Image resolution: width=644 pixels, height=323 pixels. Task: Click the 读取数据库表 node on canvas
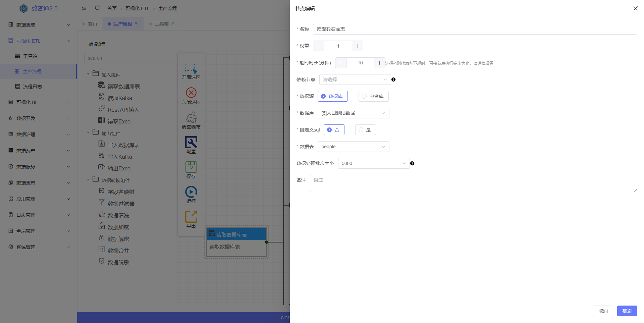click(x=236, y=242)
